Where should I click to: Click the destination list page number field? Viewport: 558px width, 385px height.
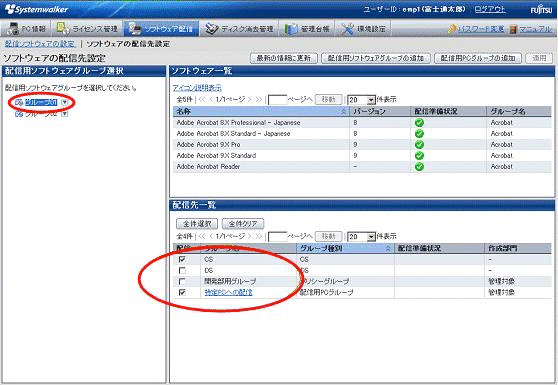(277, 237)
